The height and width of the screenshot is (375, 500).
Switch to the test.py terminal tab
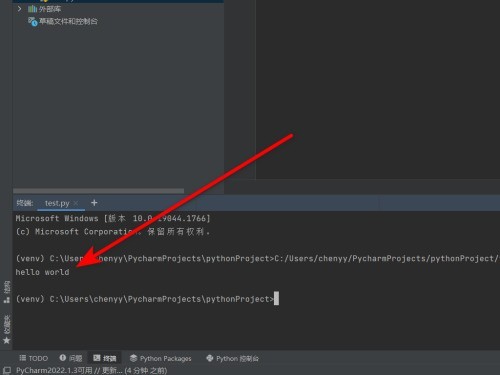coord(57,203)
